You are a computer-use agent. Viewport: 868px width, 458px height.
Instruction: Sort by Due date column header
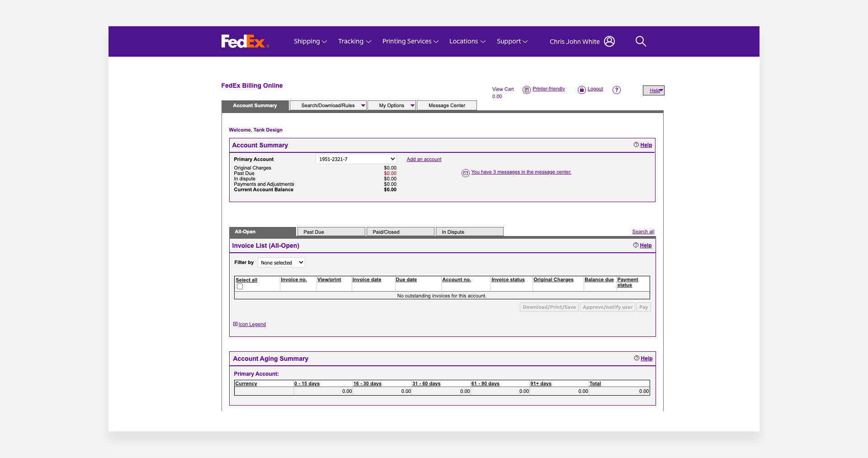pyautogui.click(x=406, y=279)
